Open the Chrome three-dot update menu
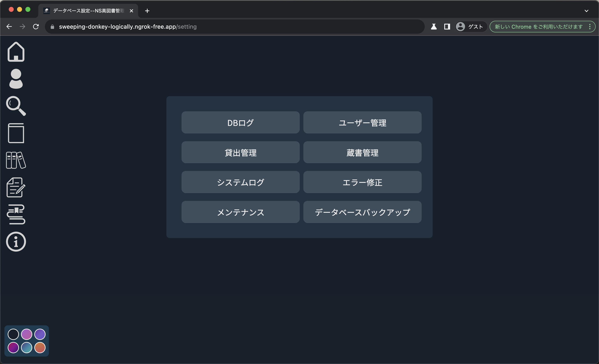The height and width of the screenshot is (364, 599). 590,27
